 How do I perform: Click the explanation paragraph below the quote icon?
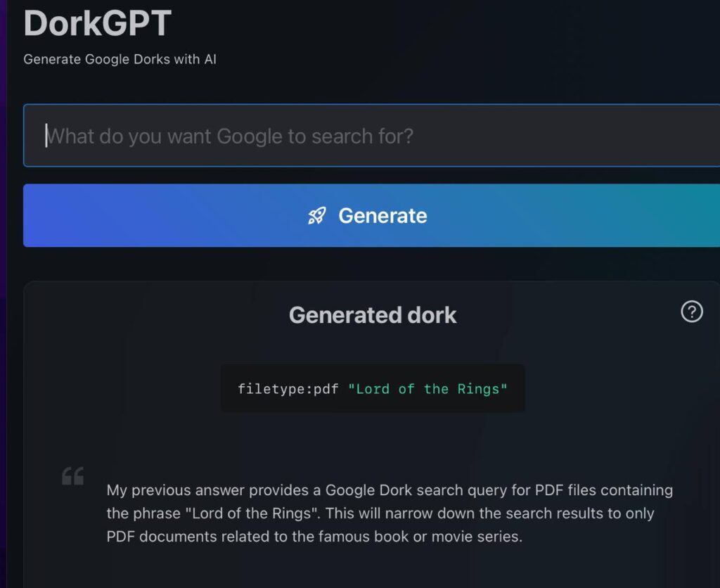pos(389,513)
